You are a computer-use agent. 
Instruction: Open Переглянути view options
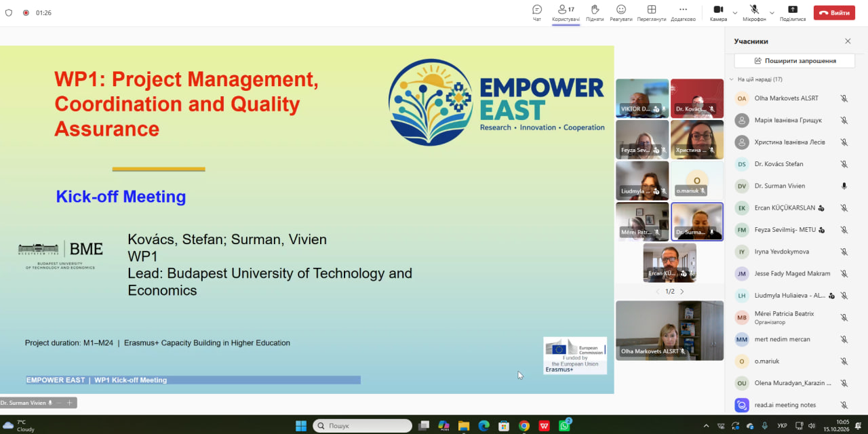pyautogui.click(x=651, y=12)
